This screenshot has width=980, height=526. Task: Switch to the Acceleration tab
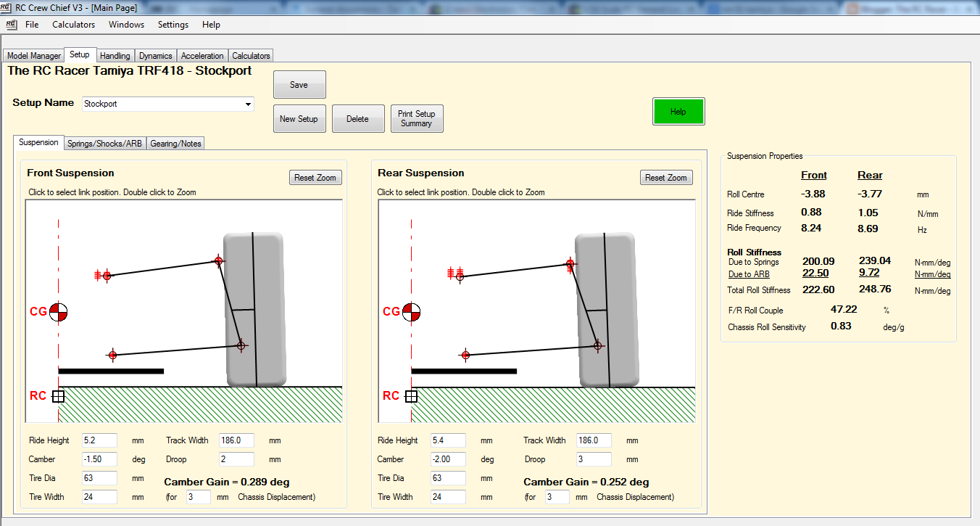(x=202, y=56)
